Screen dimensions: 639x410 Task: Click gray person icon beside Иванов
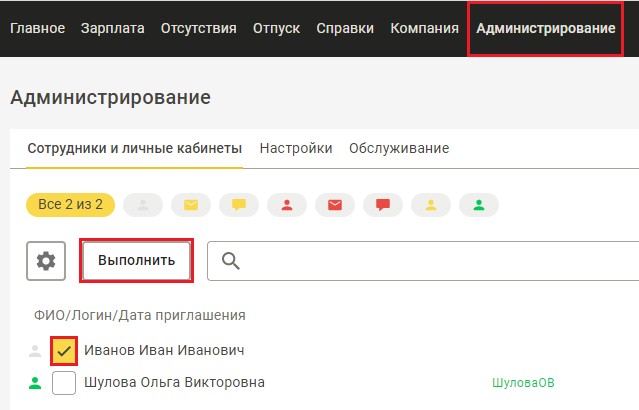click(x=35, y=350)
